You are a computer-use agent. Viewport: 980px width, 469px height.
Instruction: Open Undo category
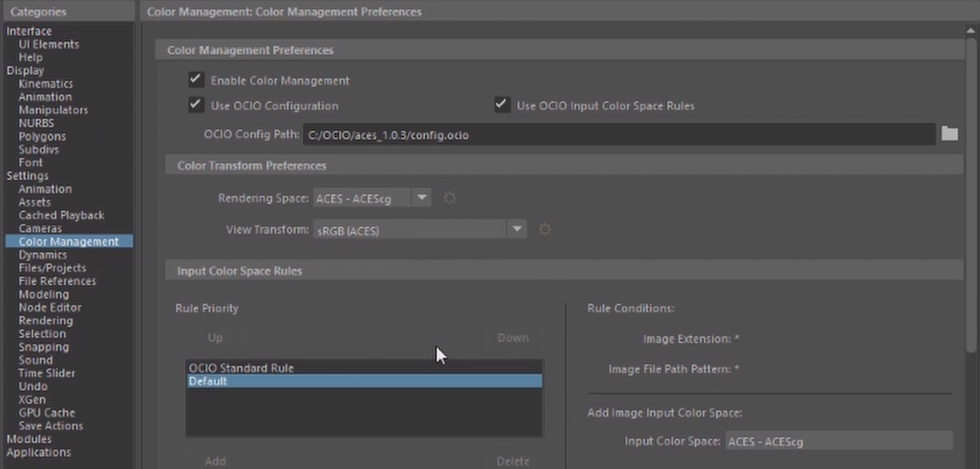(32, 386)
